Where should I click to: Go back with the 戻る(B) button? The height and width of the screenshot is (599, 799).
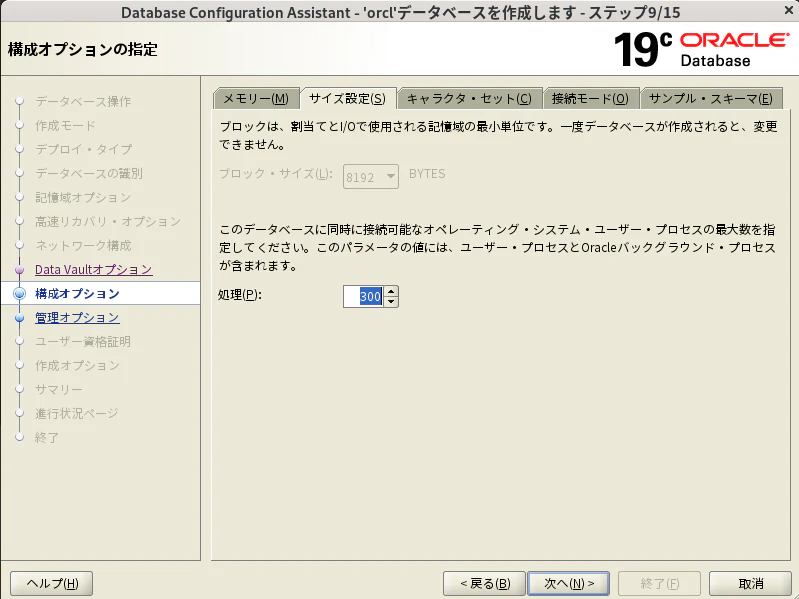(485, 583)
